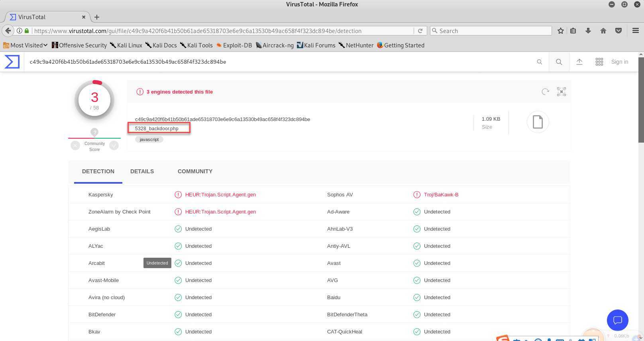644x341 pixels.
Task: Open the similarity graph icon
Action: click(x=562, y=92)
